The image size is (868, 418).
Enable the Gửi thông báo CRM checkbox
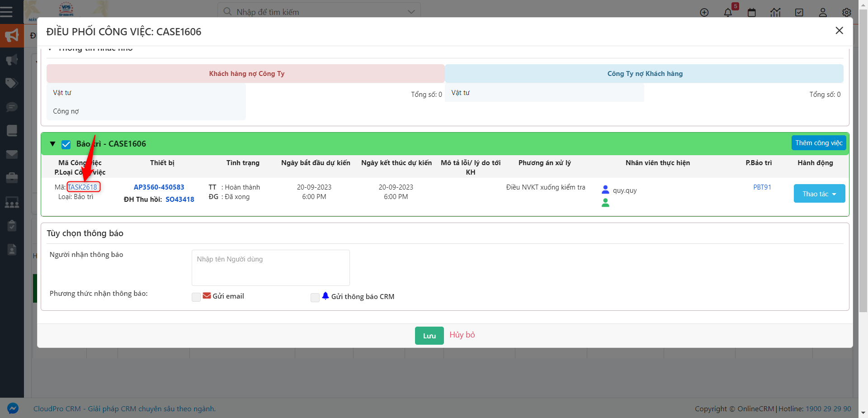coord(315,297)
